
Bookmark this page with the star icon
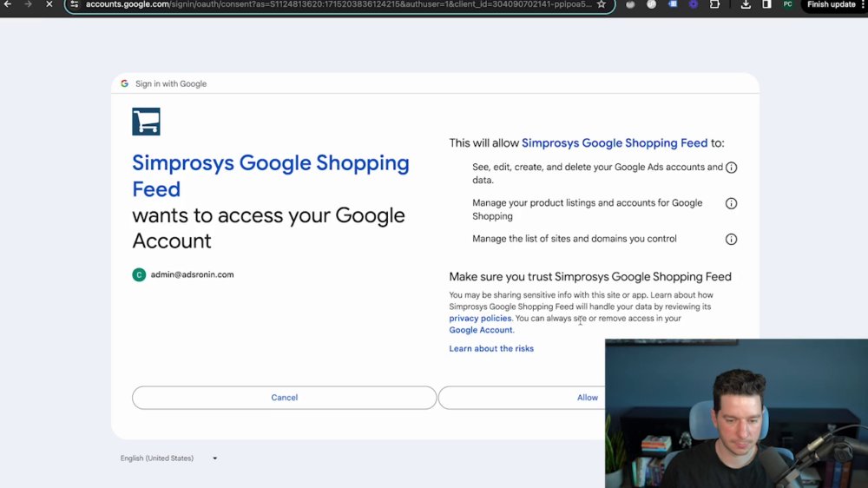[602, 3]
